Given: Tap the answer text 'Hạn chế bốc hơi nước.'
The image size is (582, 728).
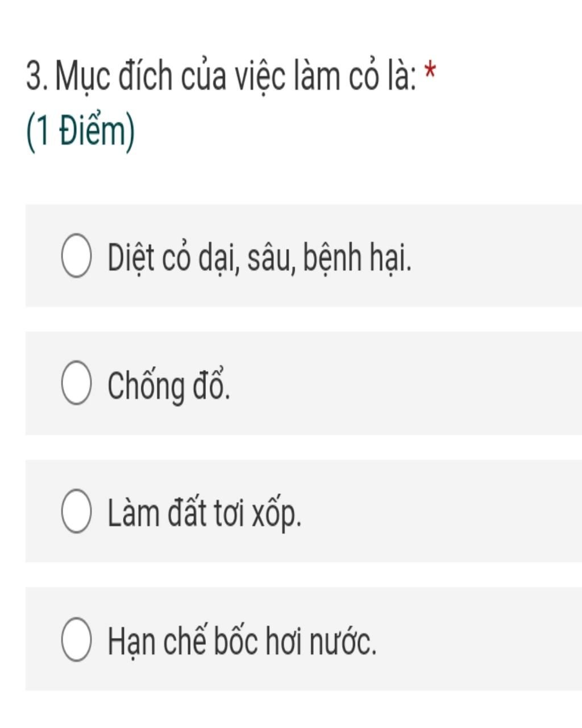Looking at the screenshot, I should pyautogui.click(x=242, y=640).
